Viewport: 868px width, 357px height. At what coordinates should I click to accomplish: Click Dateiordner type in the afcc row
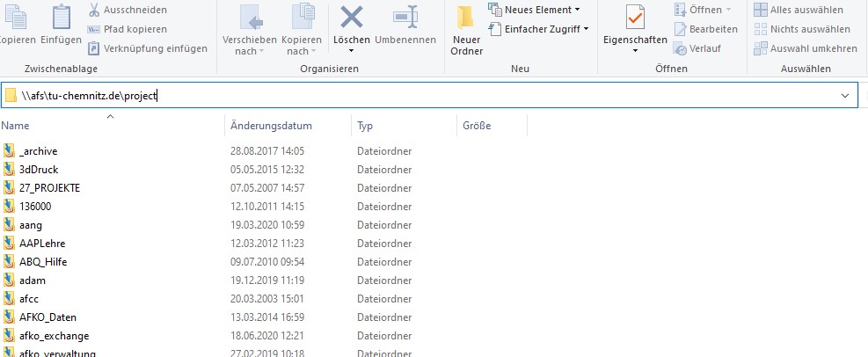pyautogui.click(x=384, y=299)
